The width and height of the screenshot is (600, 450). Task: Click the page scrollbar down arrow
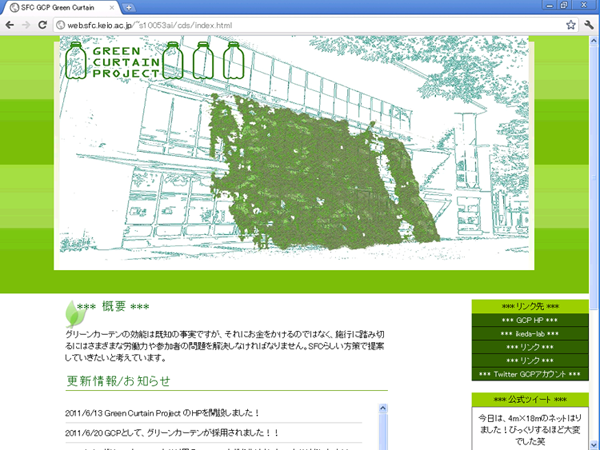pyautogui.click(x=594, y=445)
